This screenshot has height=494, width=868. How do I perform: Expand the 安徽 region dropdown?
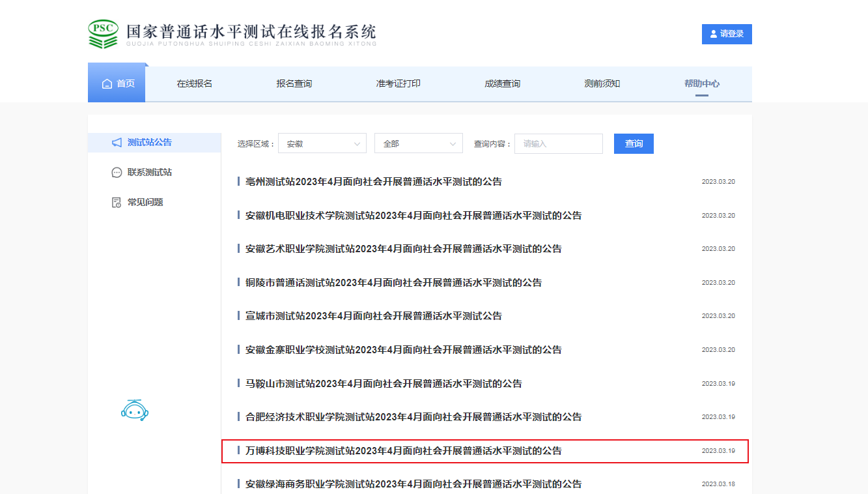322,143
